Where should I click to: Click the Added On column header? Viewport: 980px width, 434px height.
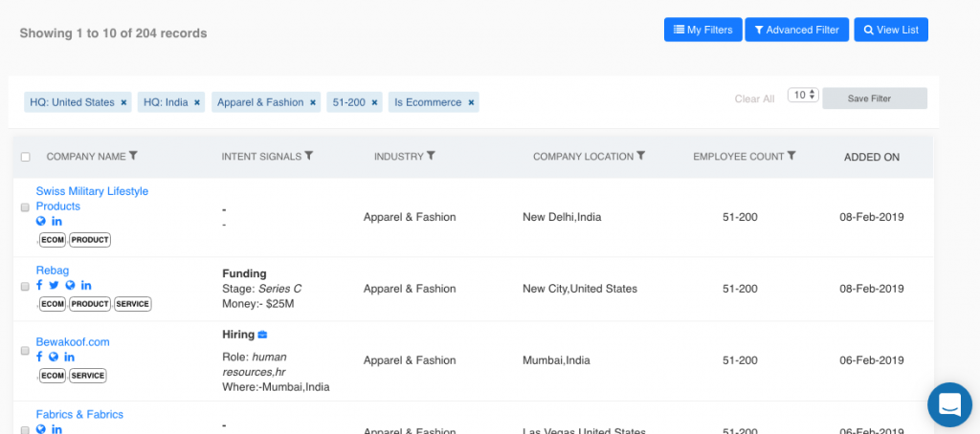pyautogui.click(x=872, y=158)
